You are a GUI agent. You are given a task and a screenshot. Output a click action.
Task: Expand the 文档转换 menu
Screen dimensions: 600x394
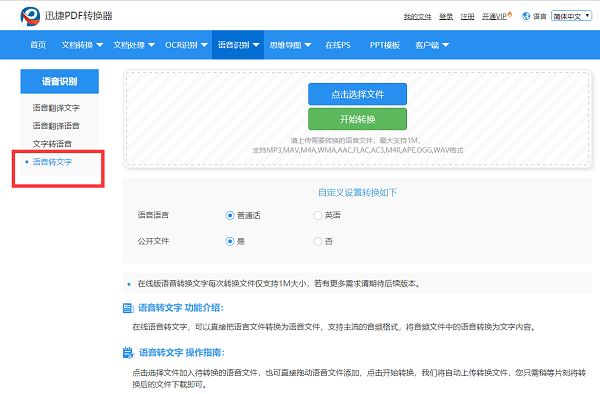coord(82,45)
